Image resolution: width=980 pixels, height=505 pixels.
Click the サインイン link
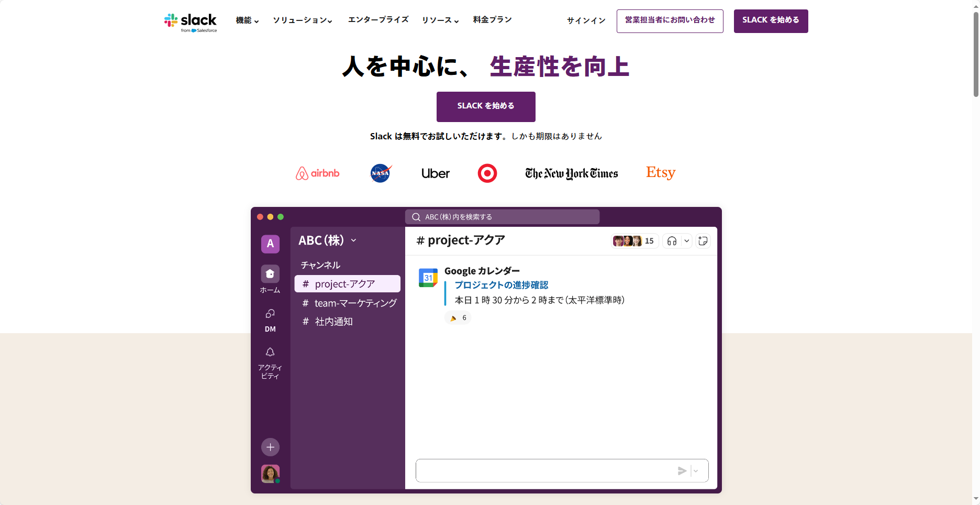tap(586, 20)
